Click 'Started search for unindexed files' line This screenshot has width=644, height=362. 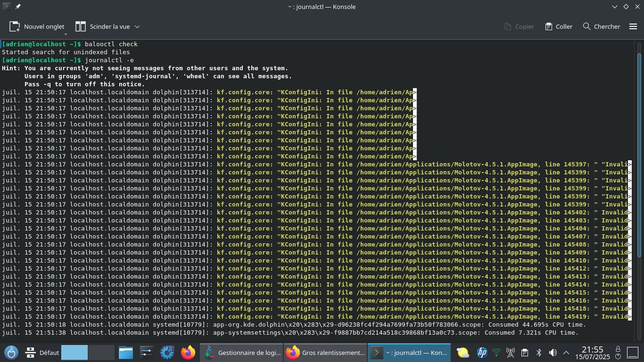click(66, 52)
